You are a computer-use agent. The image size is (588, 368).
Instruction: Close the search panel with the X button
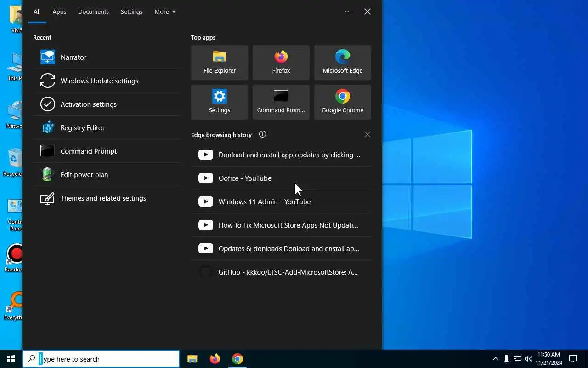coord(367,11)
